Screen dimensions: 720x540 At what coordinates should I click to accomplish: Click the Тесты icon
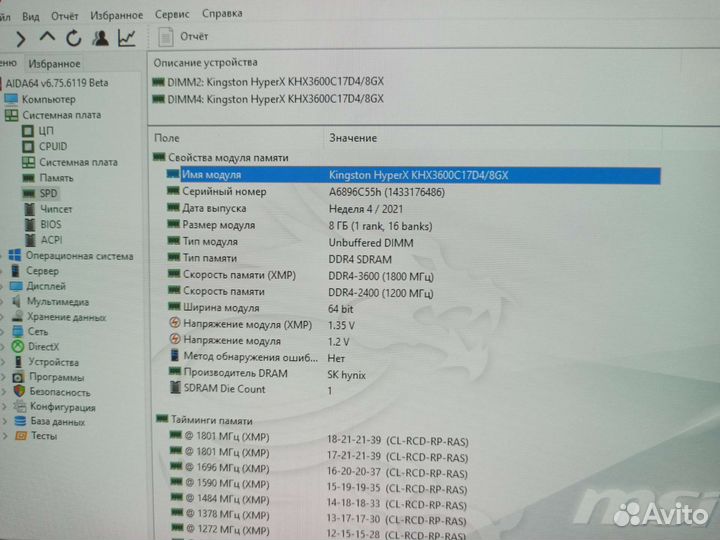pyautogui.click(x=21, y=436)
